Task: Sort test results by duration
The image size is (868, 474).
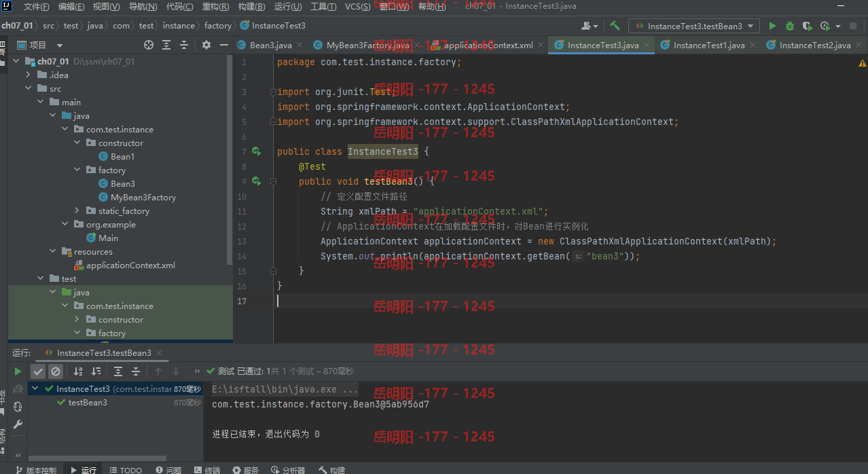Action: (x=96, y=371)
